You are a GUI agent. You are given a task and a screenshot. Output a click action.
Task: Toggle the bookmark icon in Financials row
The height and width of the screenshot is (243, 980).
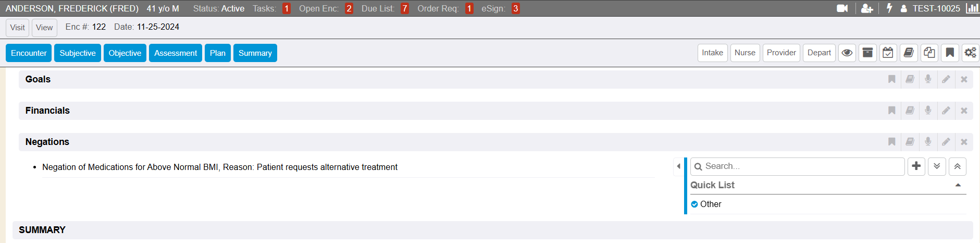pyautogui.click(x=892, y=111)
